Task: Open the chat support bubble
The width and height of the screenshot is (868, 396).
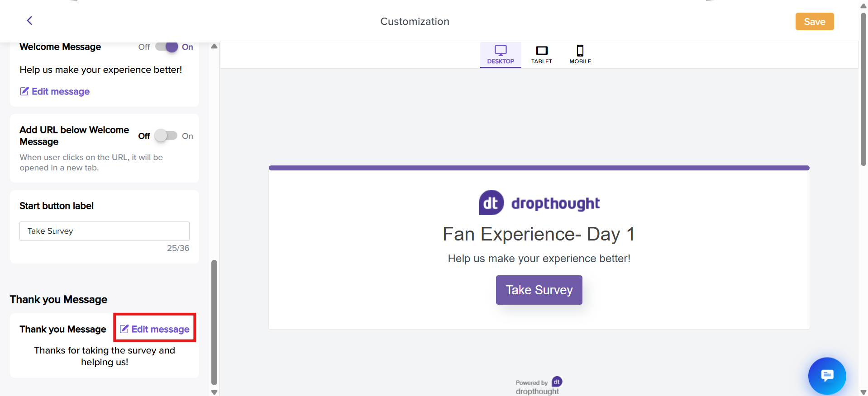Action: pos(827,376)
